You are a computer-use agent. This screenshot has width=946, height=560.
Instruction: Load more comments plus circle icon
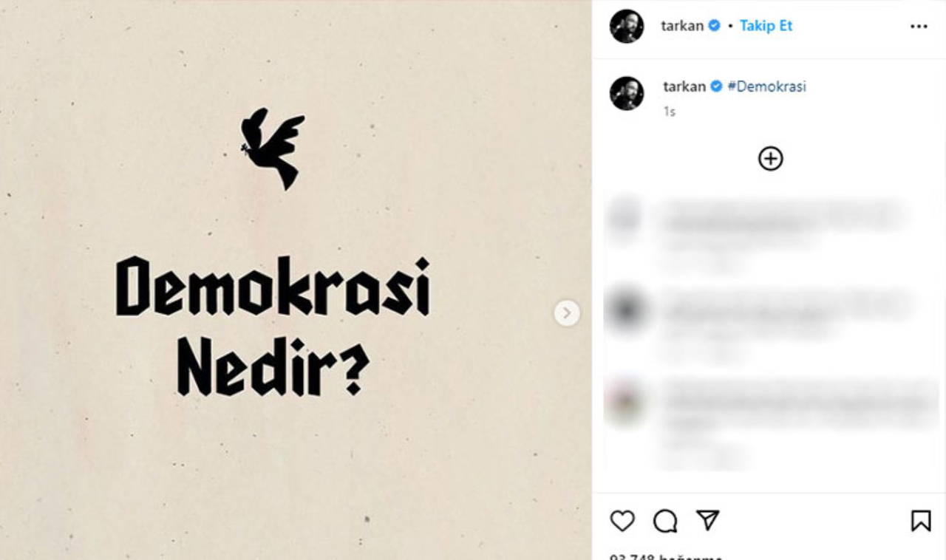pyautogui.click(x=770, y=159)
